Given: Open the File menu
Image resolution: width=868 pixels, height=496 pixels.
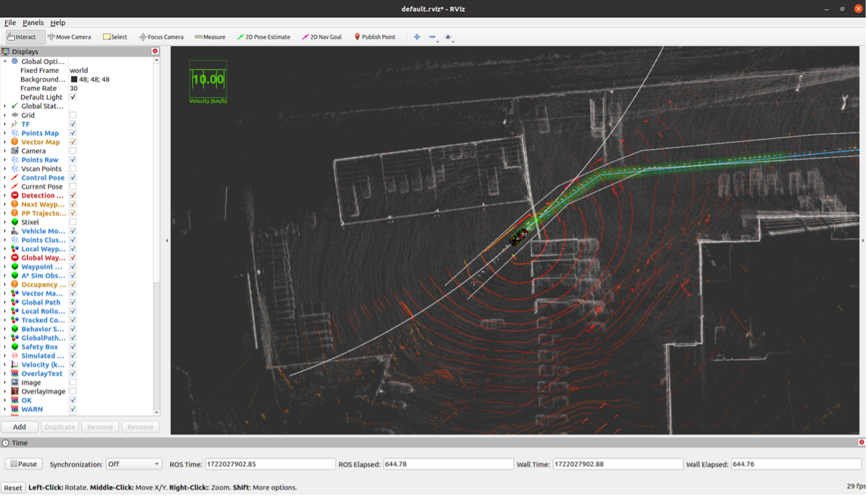Looking at the screenshot, I should (10, 23).
